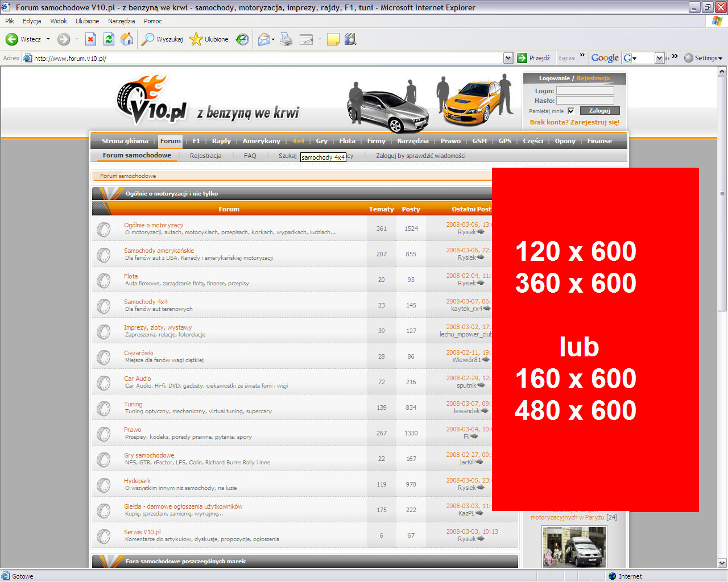The height and width of the screenshot is (582, 728).
Task: Select the Opony nav tab
Action: 565,141
